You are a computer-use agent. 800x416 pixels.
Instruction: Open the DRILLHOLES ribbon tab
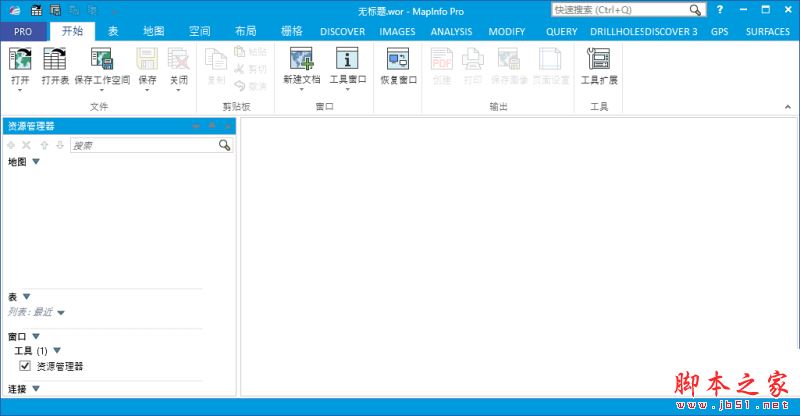[x=617, y=32]
